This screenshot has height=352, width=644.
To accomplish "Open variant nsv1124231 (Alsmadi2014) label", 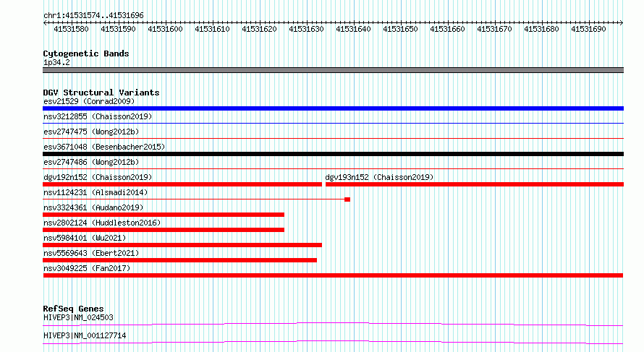I will 96,192.
